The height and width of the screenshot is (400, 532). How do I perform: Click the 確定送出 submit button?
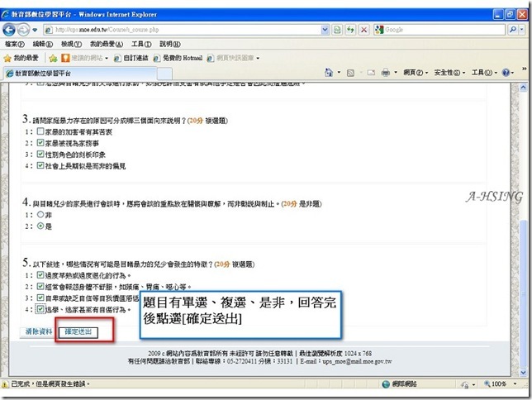(78, 332)
